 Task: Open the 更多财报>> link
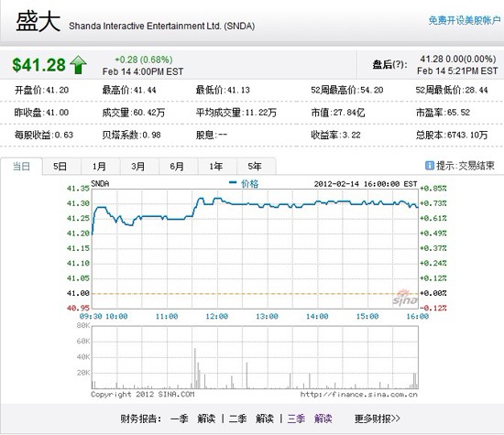[378, 419]
